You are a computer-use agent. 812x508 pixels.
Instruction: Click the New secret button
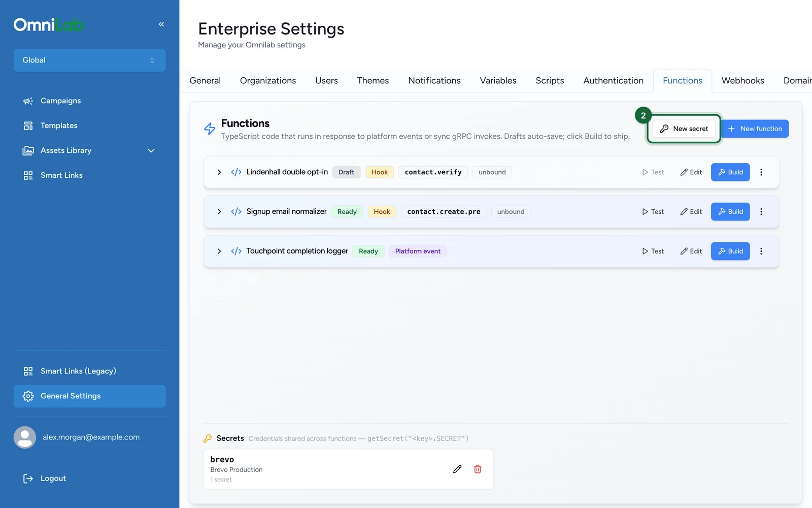coord(684,129)
